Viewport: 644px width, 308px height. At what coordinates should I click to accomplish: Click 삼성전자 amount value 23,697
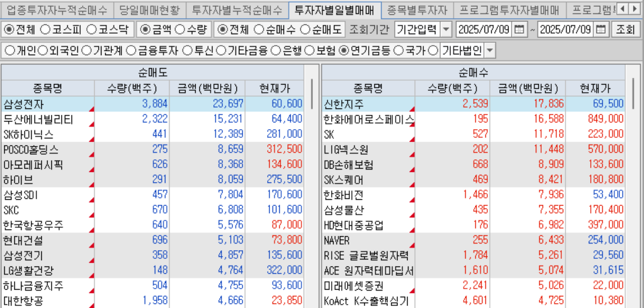point(228,104)
